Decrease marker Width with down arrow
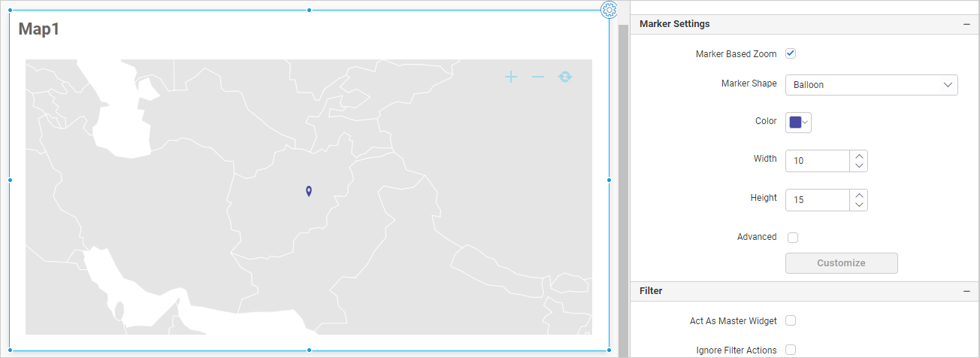This screenshot has width=980, height=358. coord(859,166)
